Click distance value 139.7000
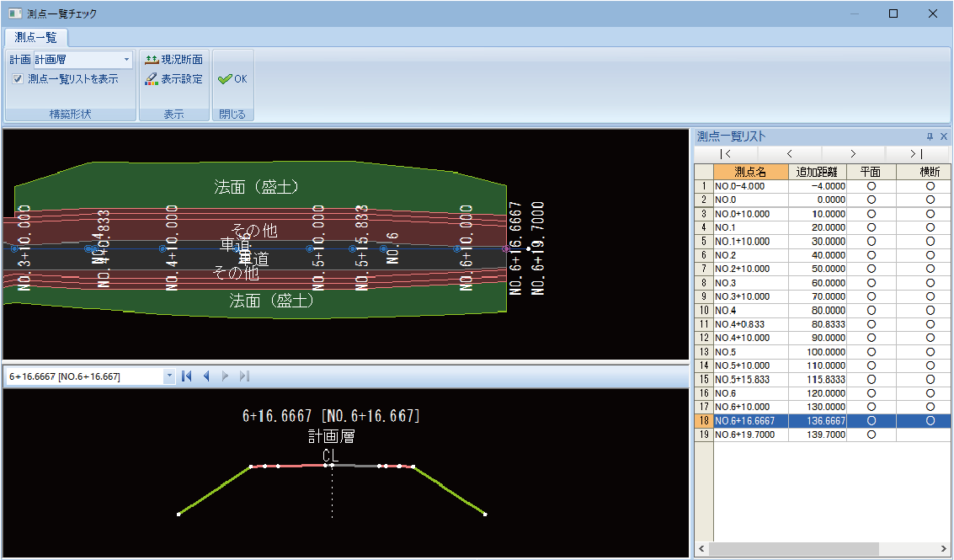954x560 pixels. click(817, 435)
